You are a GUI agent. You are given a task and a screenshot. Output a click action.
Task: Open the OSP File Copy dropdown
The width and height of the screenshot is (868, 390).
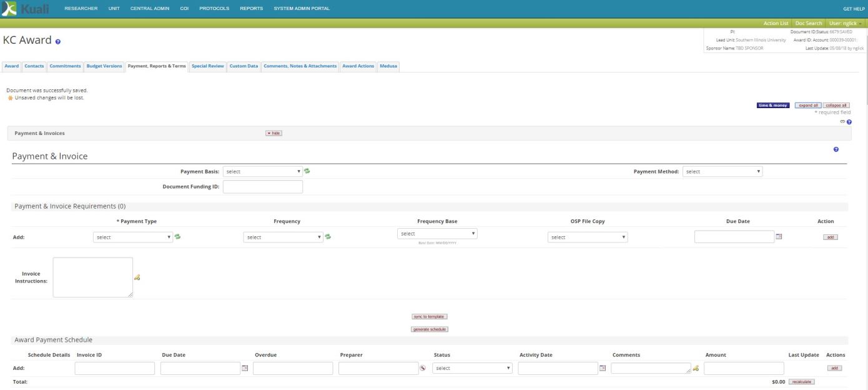point(587,237)
